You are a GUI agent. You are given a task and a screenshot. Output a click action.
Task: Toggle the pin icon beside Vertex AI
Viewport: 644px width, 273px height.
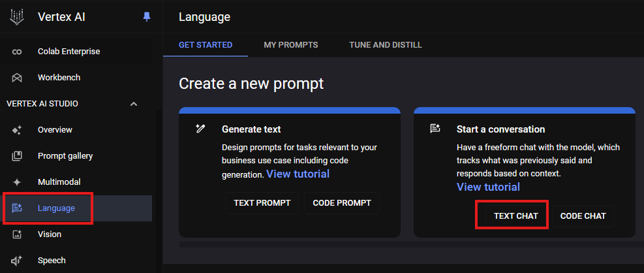pyautogui.click(x=147, y=17)
